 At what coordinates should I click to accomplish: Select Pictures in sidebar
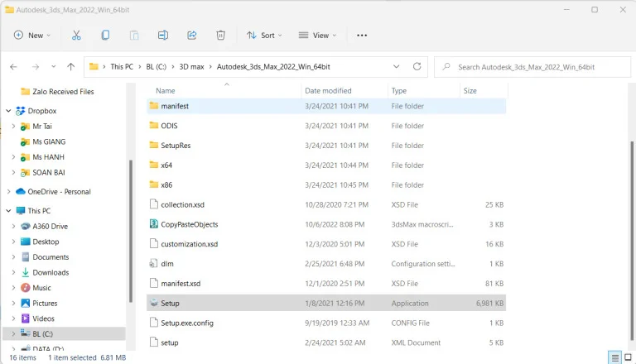(45, 304)
